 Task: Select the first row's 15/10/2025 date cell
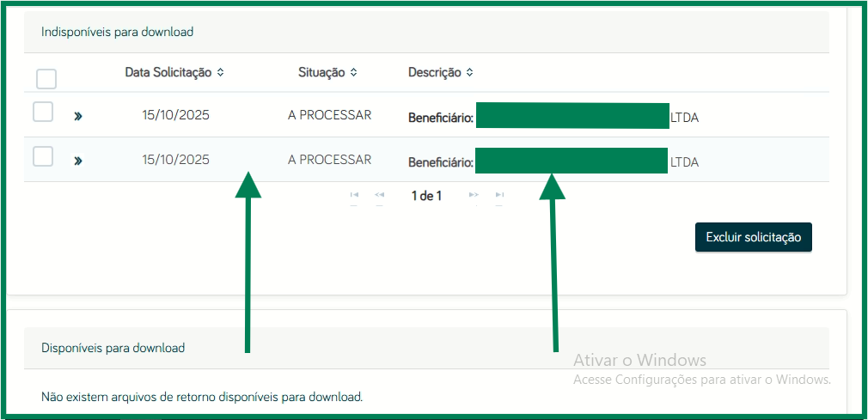click(x=175, y=115)
